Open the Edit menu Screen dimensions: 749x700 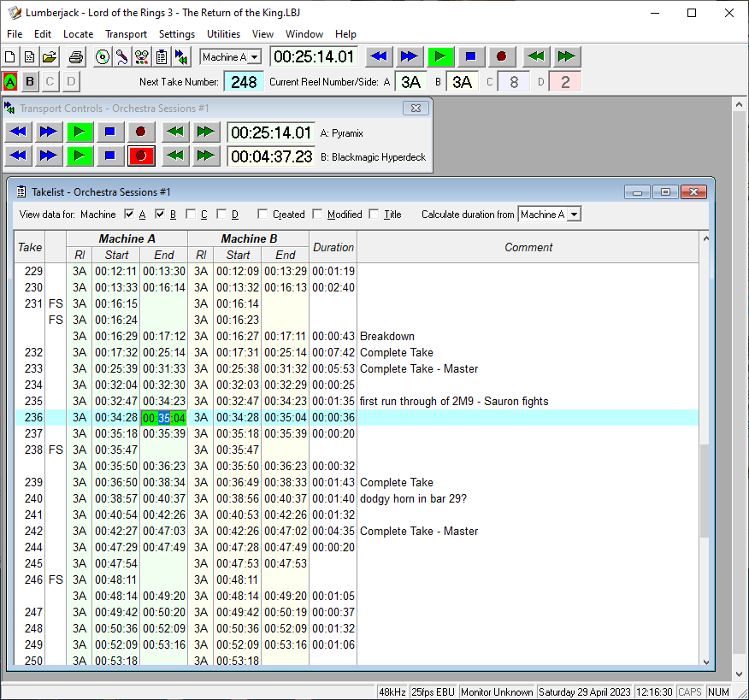(x=43, y=34)
